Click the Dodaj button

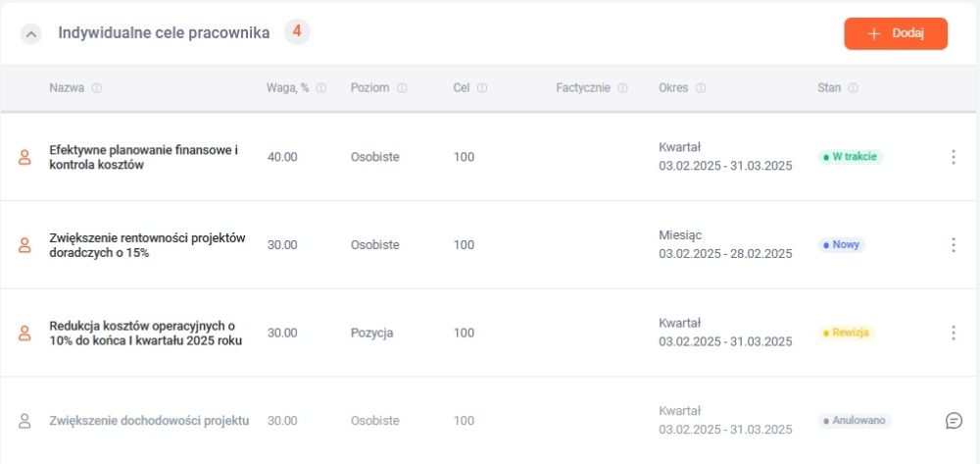click(x=895, y=33)
